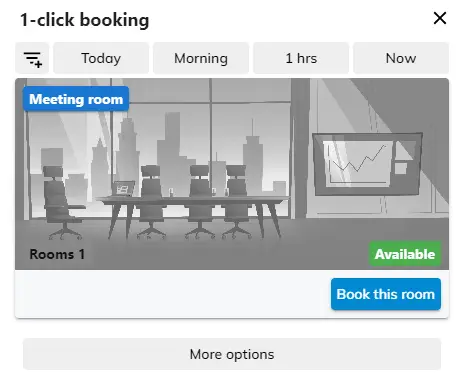Click the empty card footer beside Book button
This screenshot has height=380, width=463.
[173, 294]
